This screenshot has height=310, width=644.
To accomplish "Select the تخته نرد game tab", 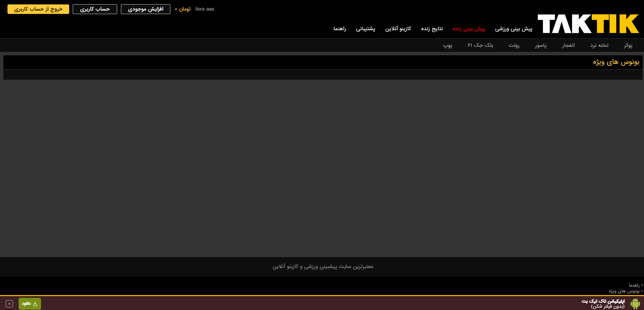I will pyautogui.click(x=599, y=45).
